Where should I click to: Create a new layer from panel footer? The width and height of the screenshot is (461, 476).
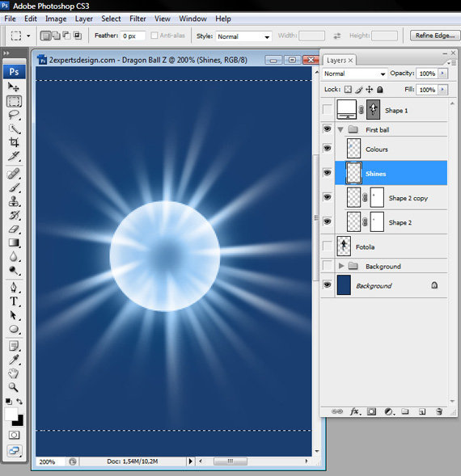click(422, 411)
